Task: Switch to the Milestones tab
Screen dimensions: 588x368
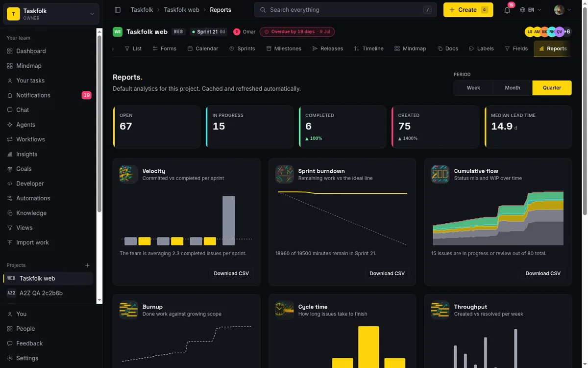Action: click(x=284, y=49)
